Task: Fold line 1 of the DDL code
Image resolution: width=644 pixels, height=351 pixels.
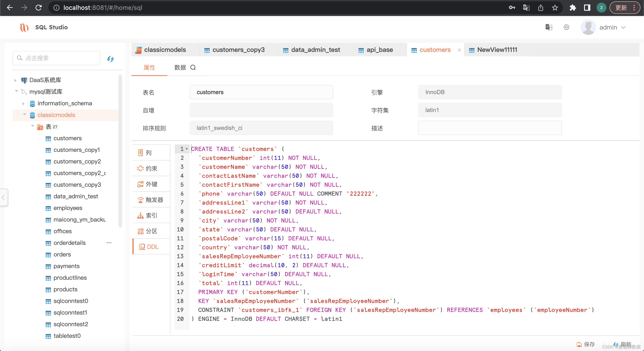Action: coord(186,149)
